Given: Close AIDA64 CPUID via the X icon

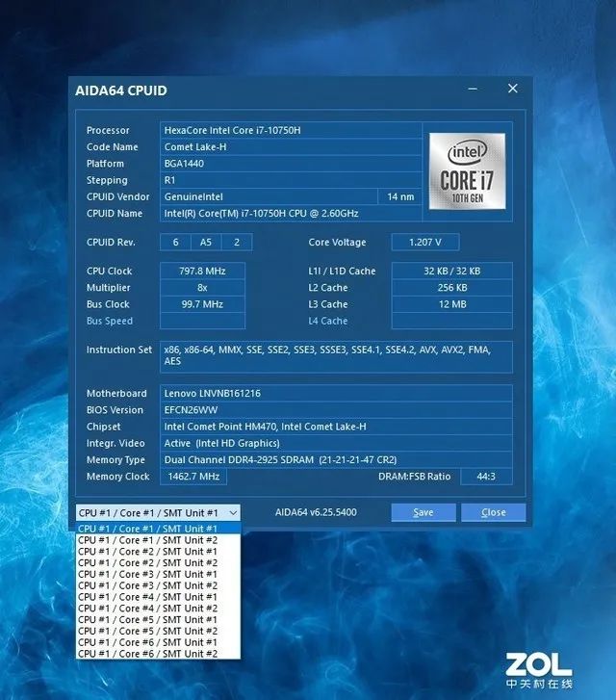Looking at the screenshot, I should (513, 89).
